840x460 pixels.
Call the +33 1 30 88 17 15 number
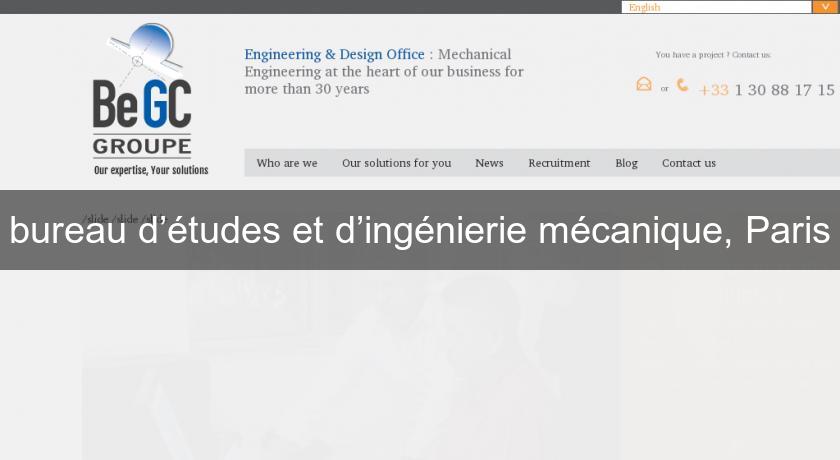click(x=766, y=90)
